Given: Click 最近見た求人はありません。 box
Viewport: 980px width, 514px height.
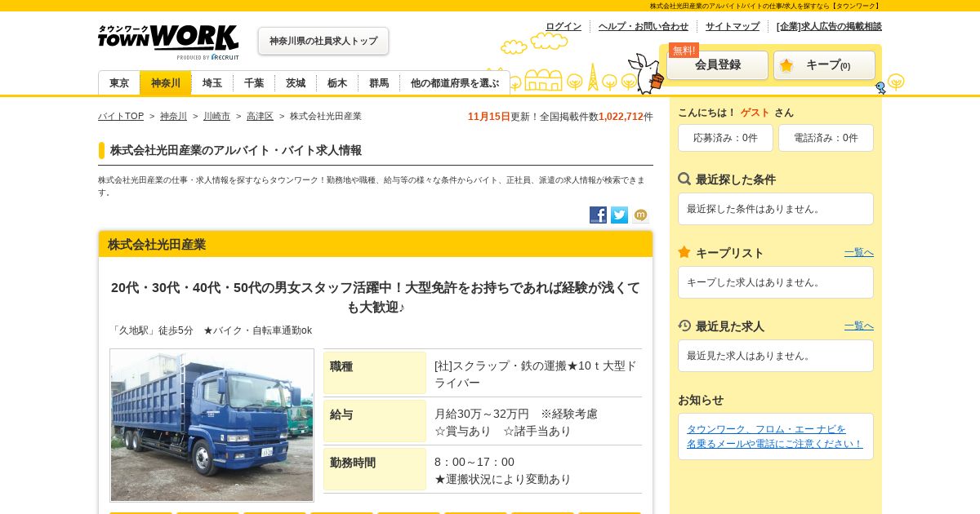Looking at the screenshot, I should tap(776, 356).
